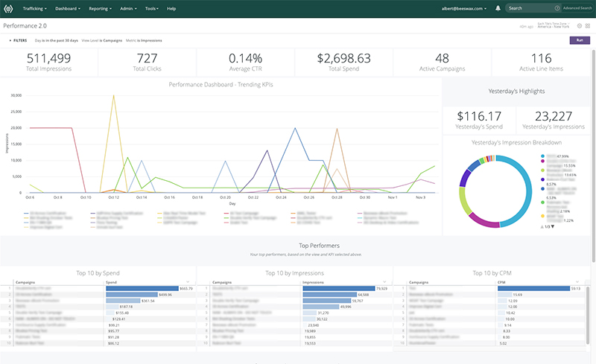Click the 48 Active Campaigns tile
Image resolution: width=596 pixels, height=364 pixels.
(x=442, y=63)
